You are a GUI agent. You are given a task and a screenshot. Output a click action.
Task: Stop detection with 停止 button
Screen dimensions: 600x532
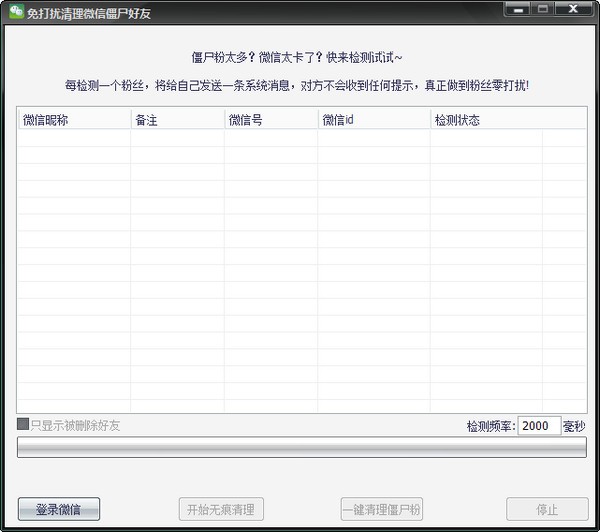(547, 509)
